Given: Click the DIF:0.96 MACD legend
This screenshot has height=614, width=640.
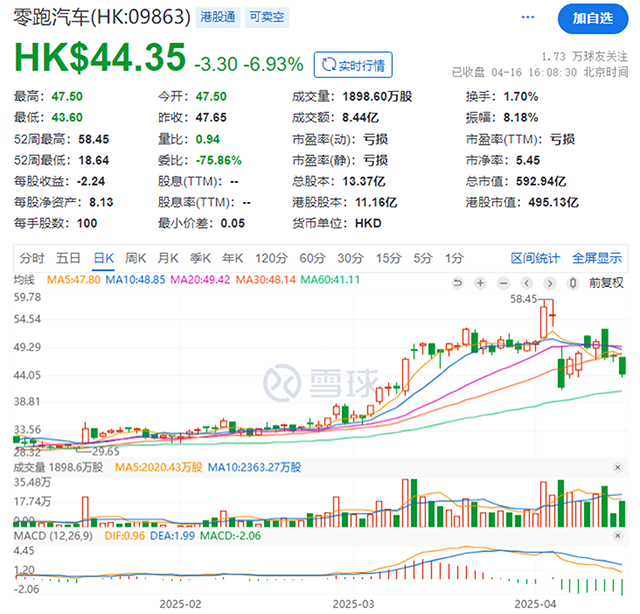Looking at the screenshot, I should (124, 536).
